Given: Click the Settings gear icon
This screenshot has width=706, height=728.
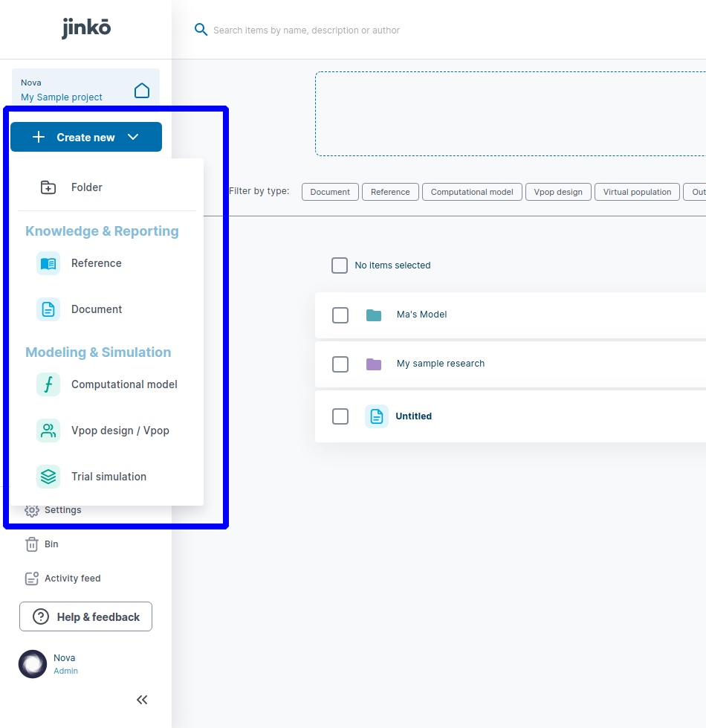Looking at the screenshot, I should point(32,511).
